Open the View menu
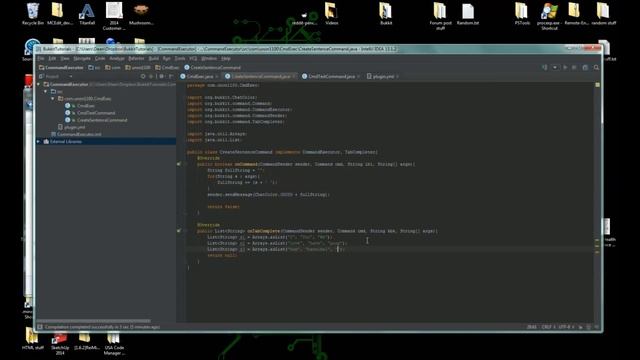Viewport: 640px width, 360px height. 65,58
